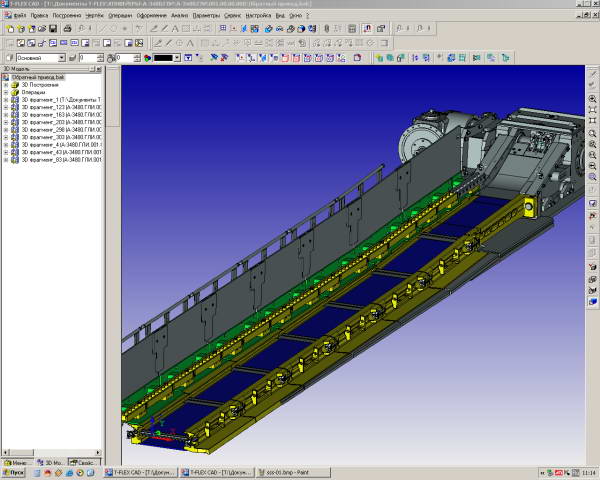Expand the 3D фрагмент_123 tree node
The height and width of the screenshot is (480, 600).
tap(6, 108)
